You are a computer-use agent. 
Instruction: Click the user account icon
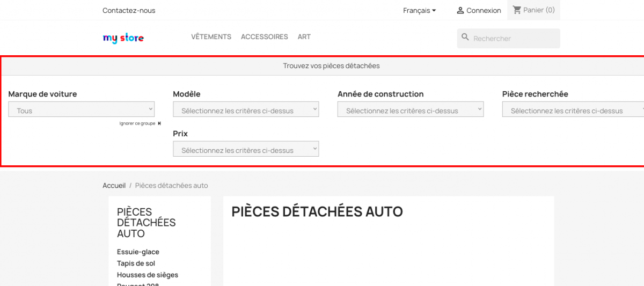460,10
